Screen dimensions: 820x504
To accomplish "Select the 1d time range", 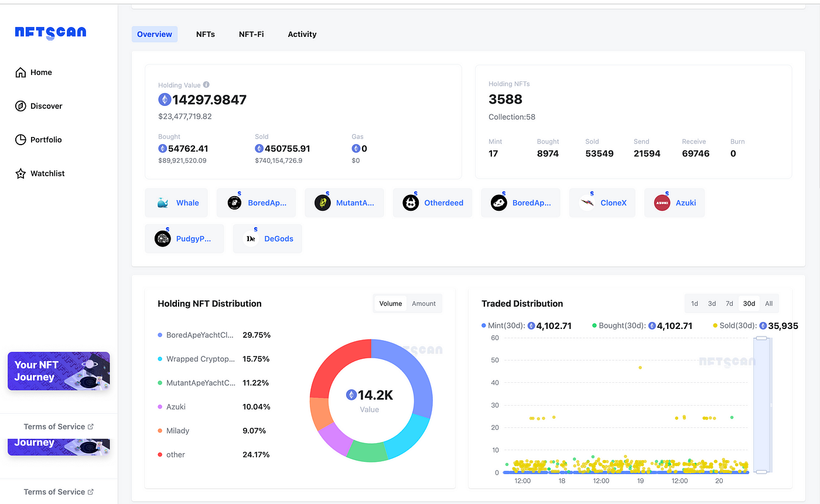I will pyautogui.click(x=695, y=303).
